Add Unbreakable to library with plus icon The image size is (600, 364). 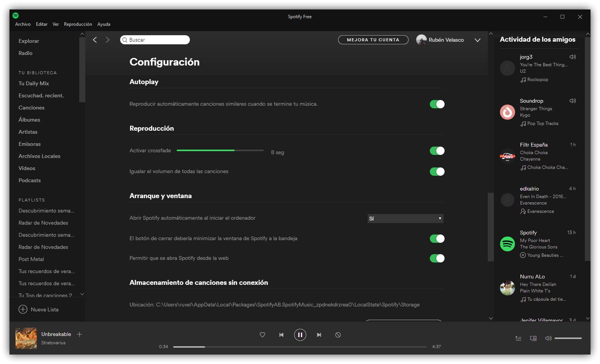click(x=80, y=334)
